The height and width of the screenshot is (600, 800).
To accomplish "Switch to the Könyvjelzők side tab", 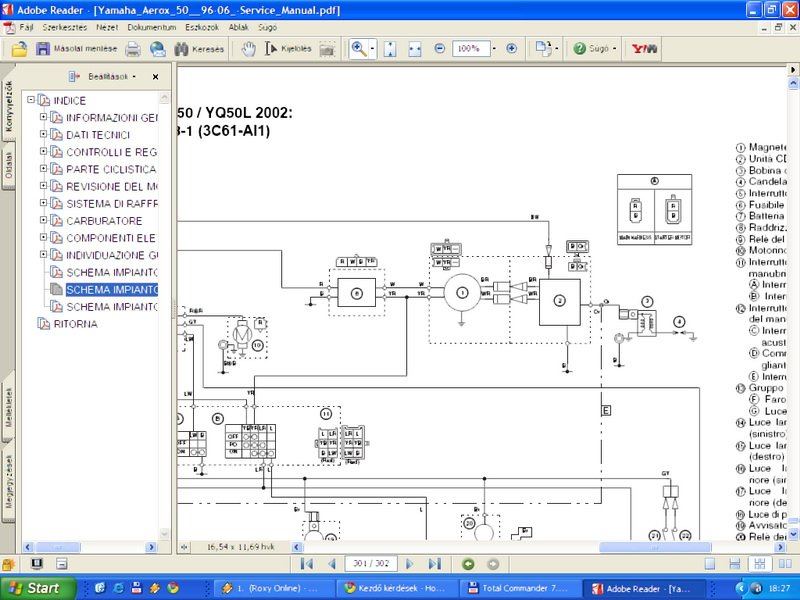I will [8, 106].
